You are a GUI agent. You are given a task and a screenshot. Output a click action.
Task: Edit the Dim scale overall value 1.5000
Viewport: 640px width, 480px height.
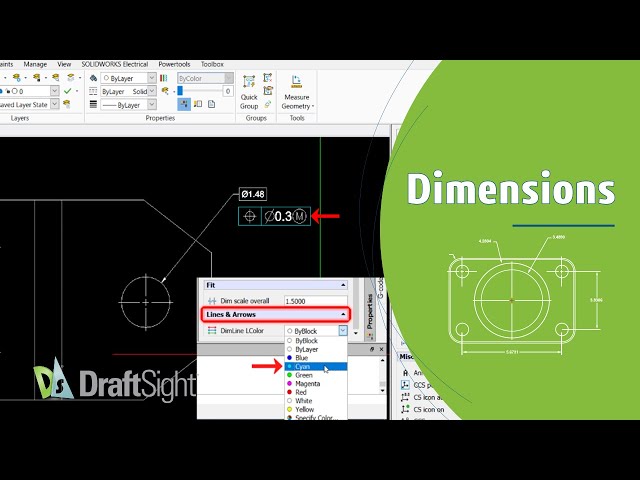click(x=316, y=301)
